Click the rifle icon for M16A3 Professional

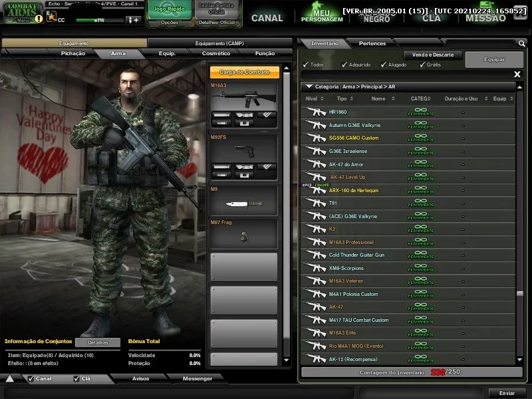315,242
